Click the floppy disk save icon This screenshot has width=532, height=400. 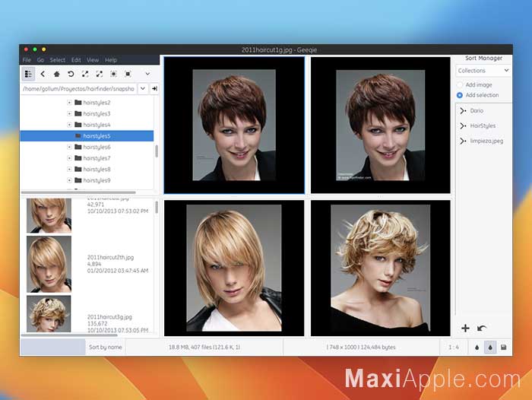tap(503, 347)
